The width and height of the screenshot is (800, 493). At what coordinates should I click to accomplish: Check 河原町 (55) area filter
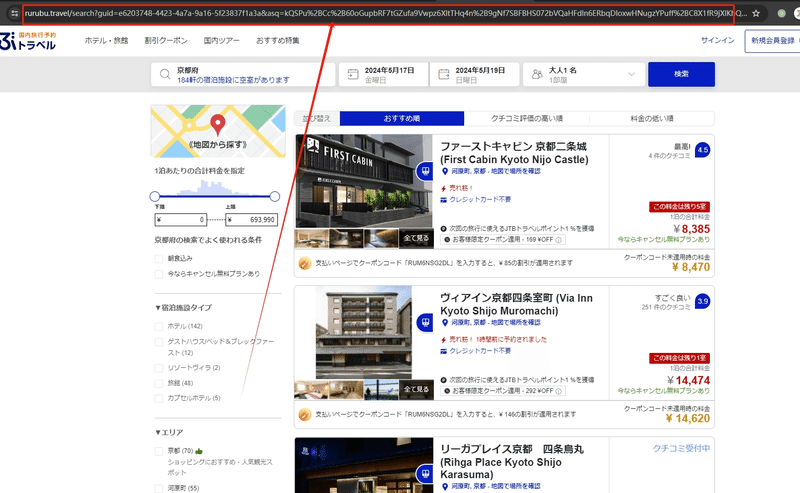159,488
